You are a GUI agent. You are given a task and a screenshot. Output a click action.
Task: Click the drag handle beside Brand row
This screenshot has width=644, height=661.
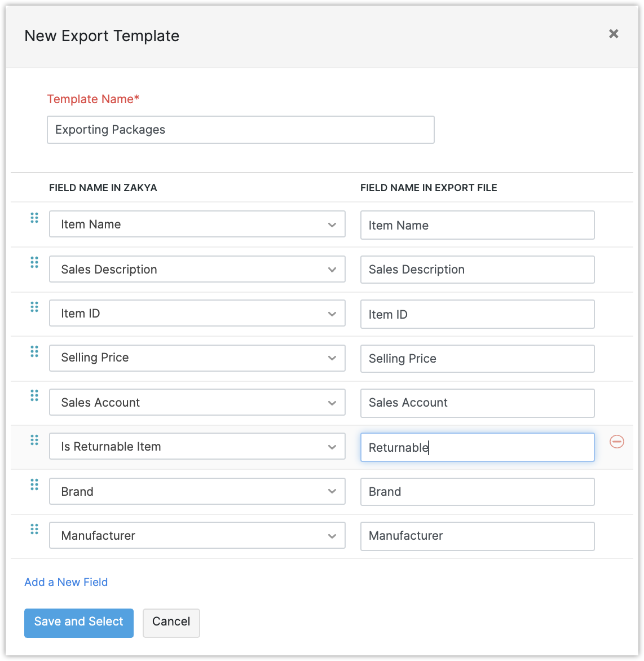[34, 484]
